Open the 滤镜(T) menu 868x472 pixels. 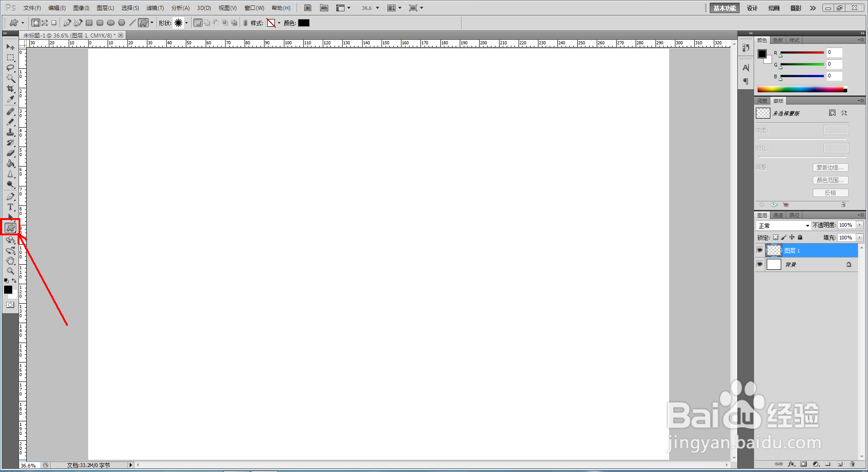(155, 8)
